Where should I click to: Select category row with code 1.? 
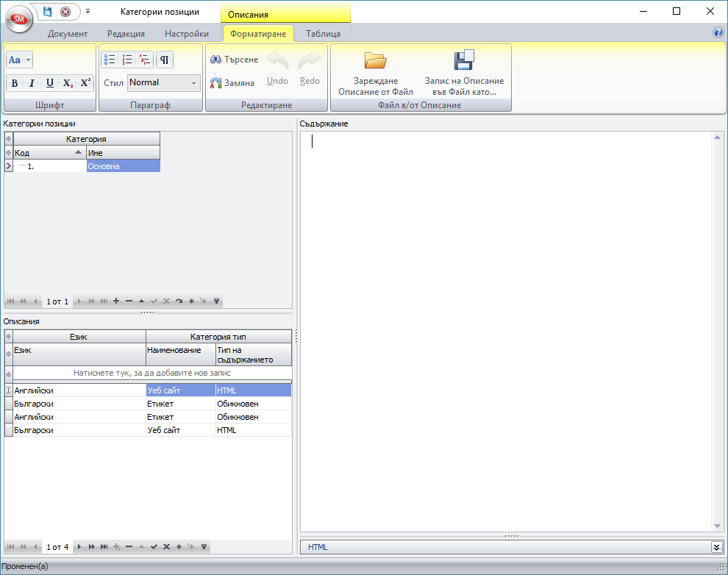point(50,166)
